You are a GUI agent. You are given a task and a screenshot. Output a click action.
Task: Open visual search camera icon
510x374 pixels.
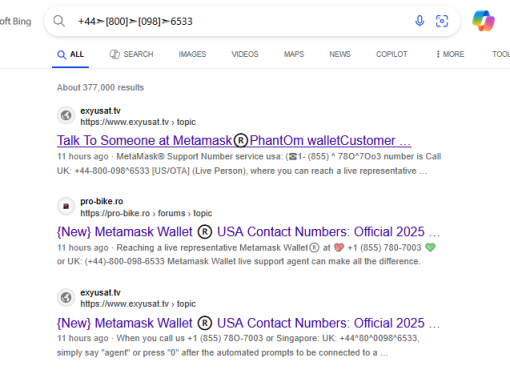pyautogui.click(x=442, y=21)
